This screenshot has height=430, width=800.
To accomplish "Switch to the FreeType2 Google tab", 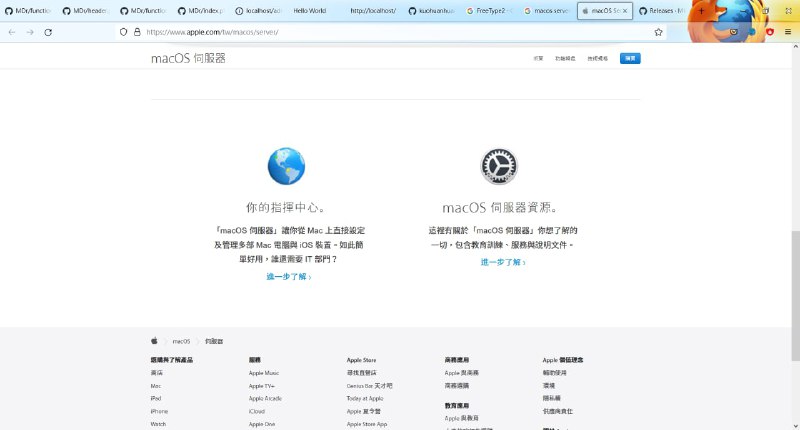I will (x=489, y=11).
